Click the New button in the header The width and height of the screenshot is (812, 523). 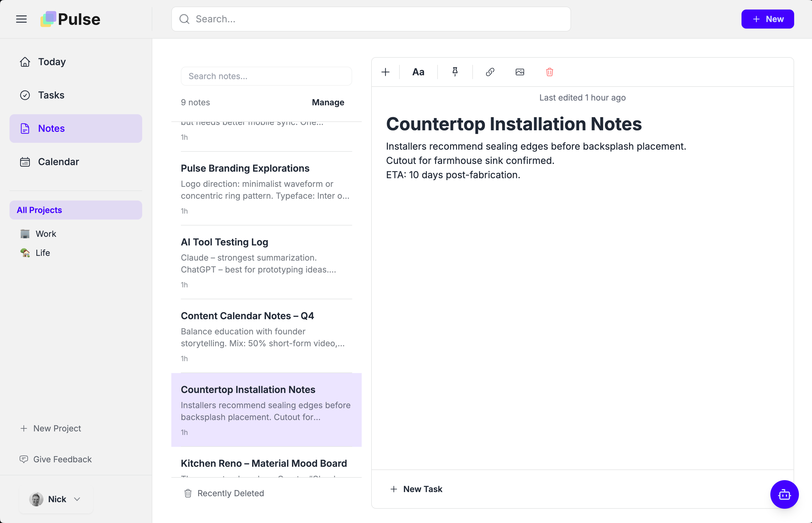coord(767,19)
